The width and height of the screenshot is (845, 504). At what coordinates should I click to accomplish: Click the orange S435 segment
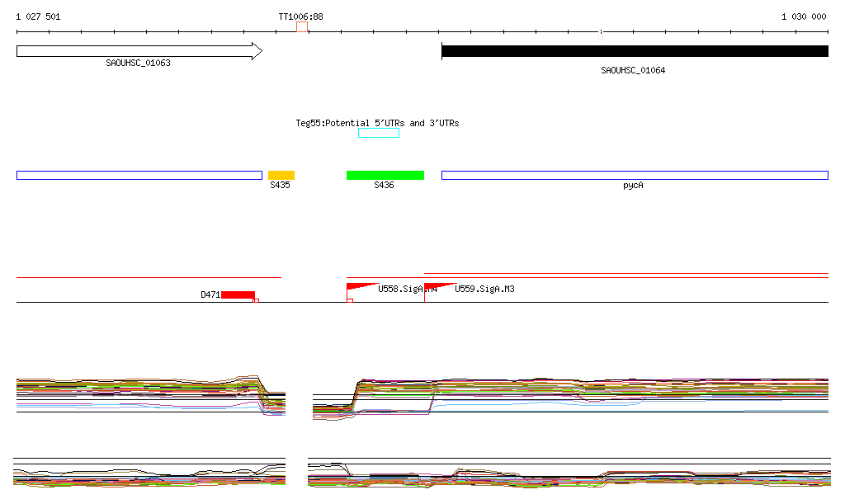[x=281, y=175]
